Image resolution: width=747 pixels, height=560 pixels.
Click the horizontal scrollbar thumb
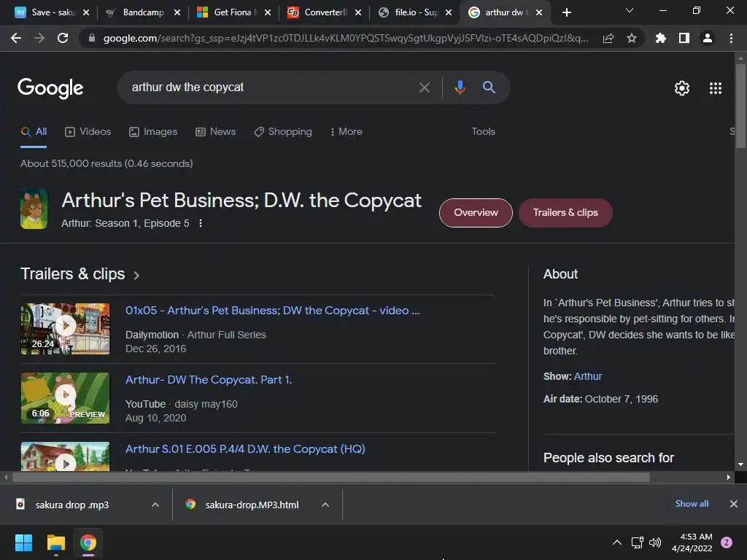coord(331,477)
